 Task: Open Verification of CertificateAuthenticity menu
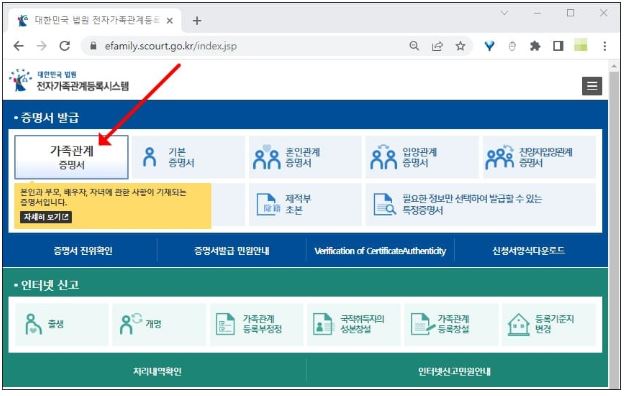[x=380, y=251]
